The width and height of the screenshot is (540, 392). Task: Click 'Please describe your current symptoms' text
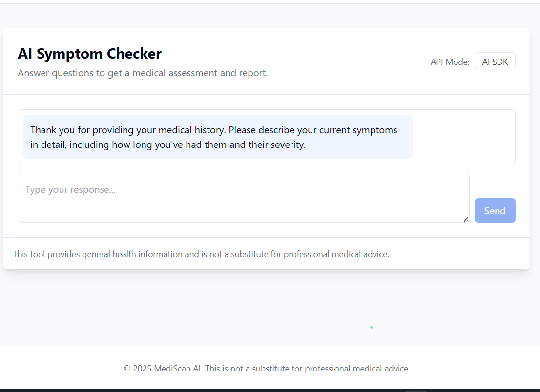312,130
